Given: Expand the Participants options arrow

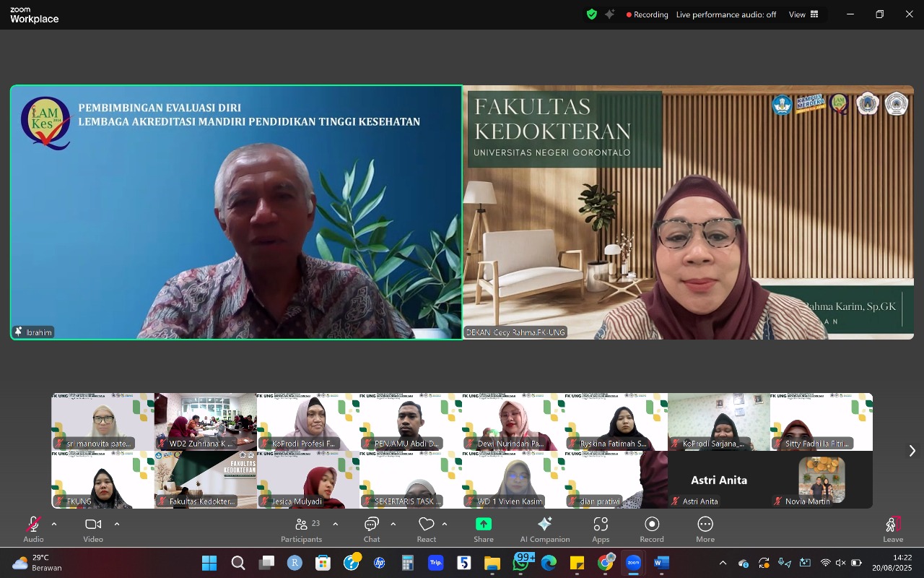Looking at the screenshot, I should pos(335,525).
